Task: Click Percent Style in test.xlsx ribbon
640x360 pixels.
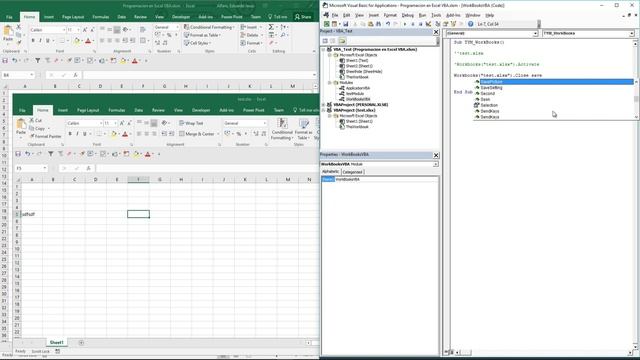Action: (238, 134)
